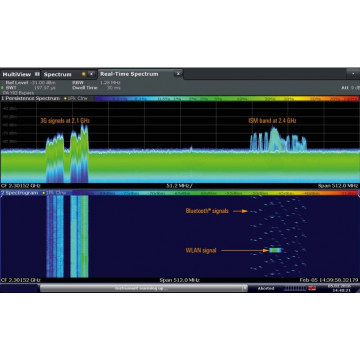
Task: Click the yellow star on Spectrum tab
Action: (x=84, y=74)
